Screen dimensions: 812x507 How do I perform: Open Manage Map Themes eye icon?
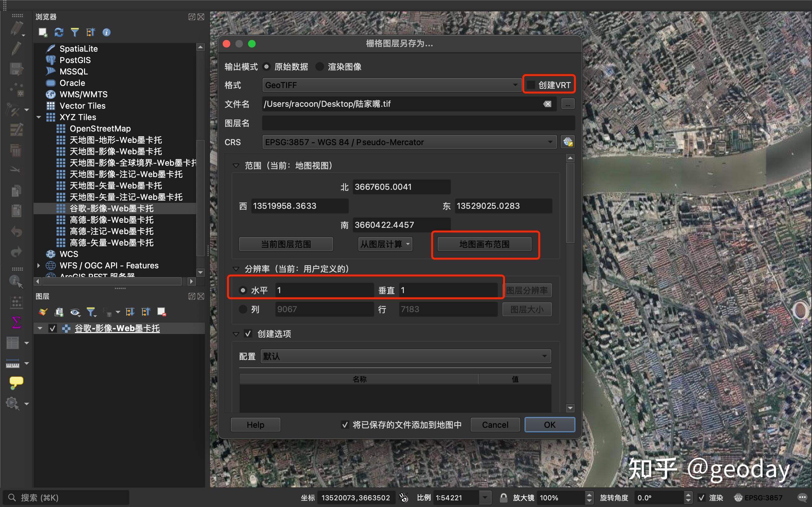pos(75,312)
